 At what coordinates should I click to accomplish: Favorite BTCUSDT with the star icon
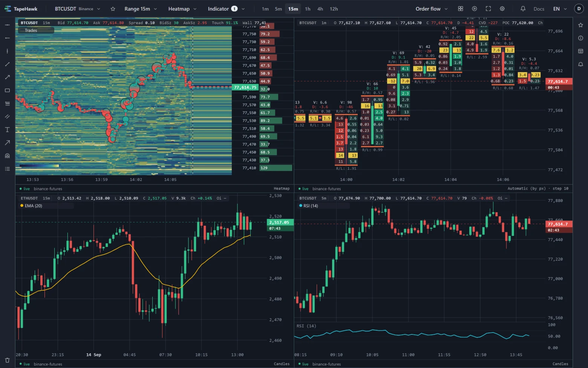113,9
